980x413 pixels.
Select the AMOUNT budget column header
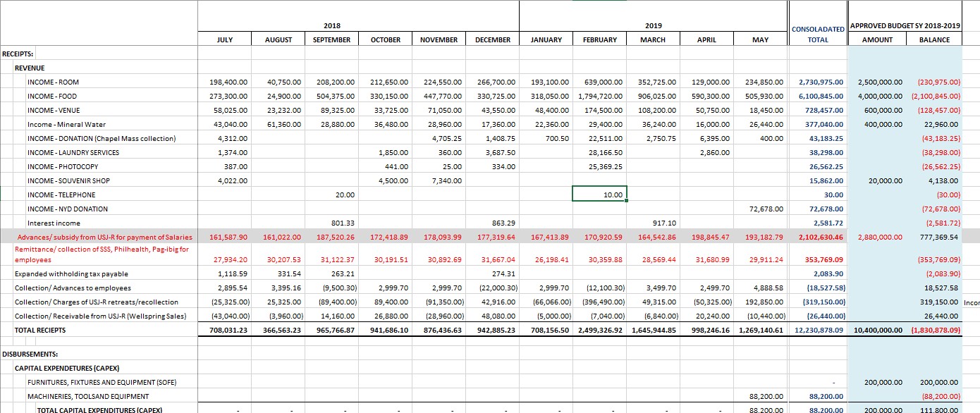pyautogui.click(x=877, y=40)
